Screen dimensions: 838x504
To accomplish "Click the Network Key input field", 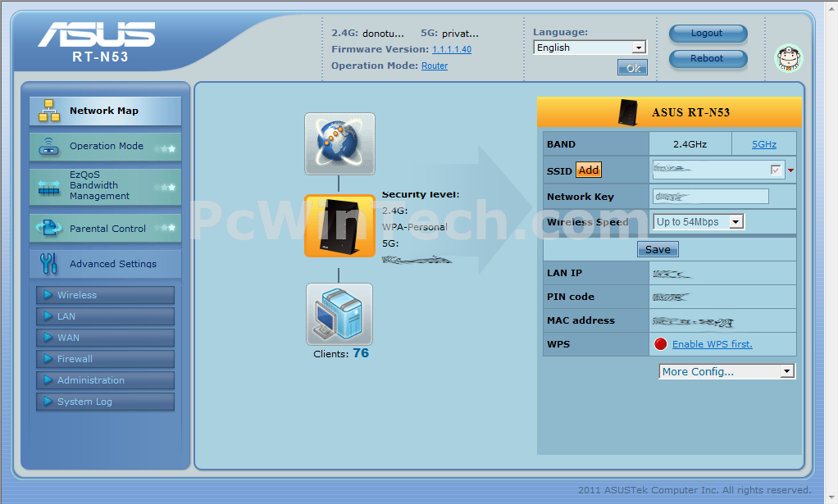I will [x=710, y=197].
